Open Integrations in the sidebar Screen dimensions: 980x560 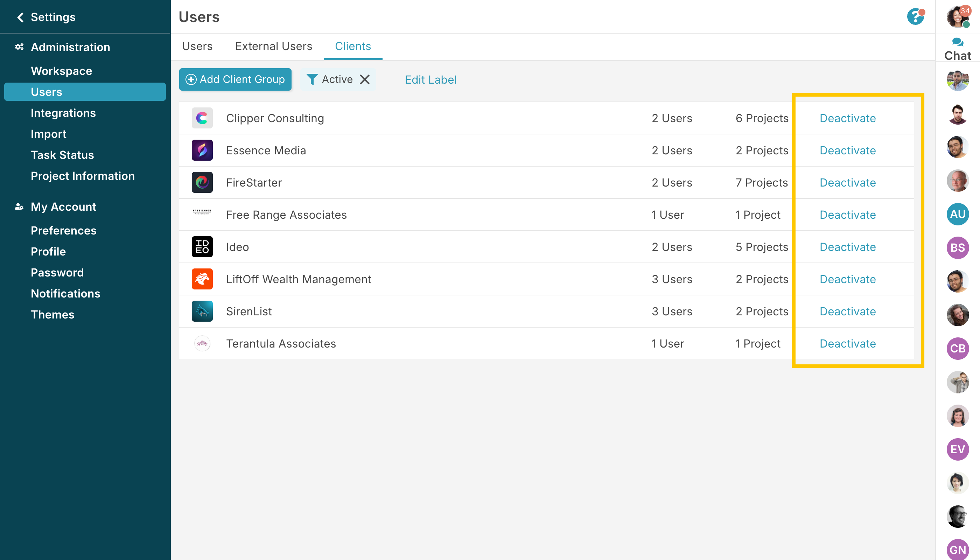pos(63,113)
